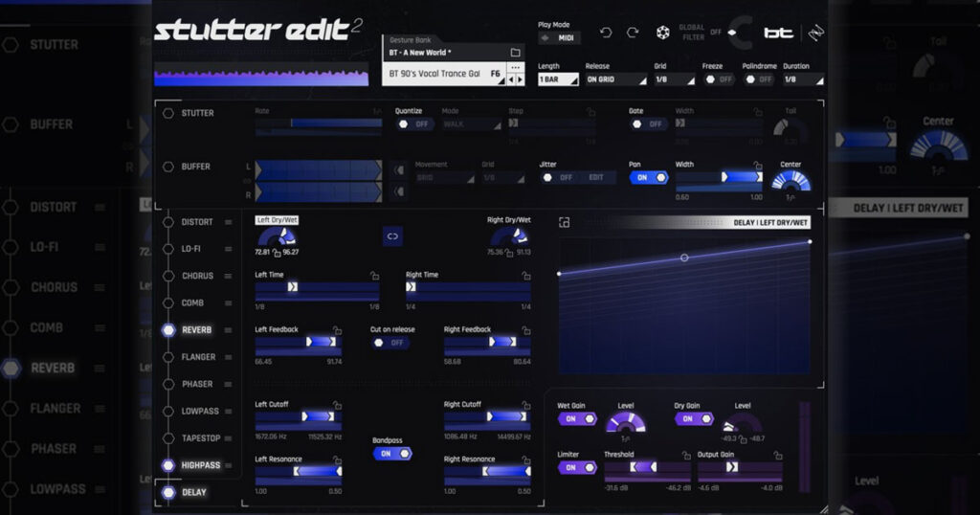
Task: Click the three-dots preset options icon
Action: point(516,68)
